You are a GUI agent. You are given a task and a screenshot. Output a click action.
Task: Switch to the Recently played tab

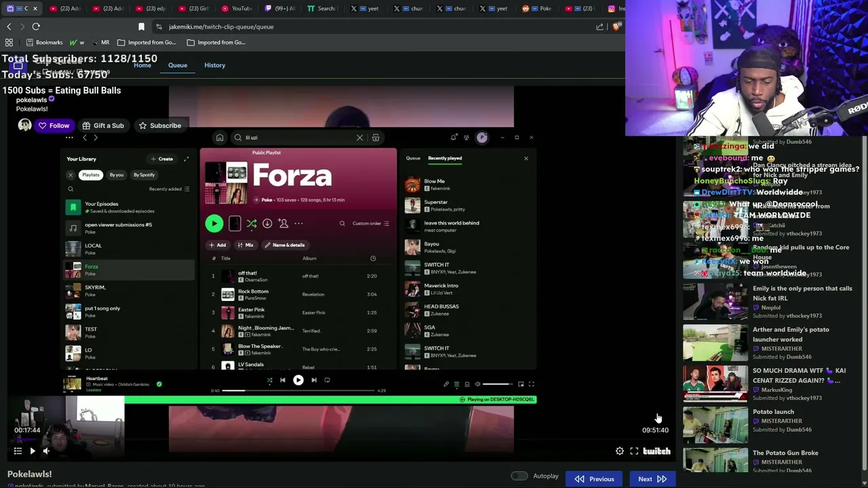pos(445,158)
